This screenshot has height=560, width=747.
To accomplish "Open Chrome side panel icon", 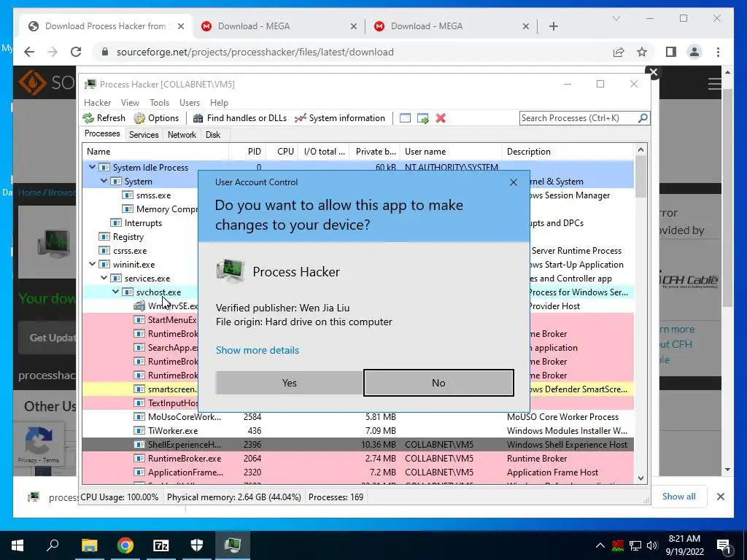I will coord(671,52).
